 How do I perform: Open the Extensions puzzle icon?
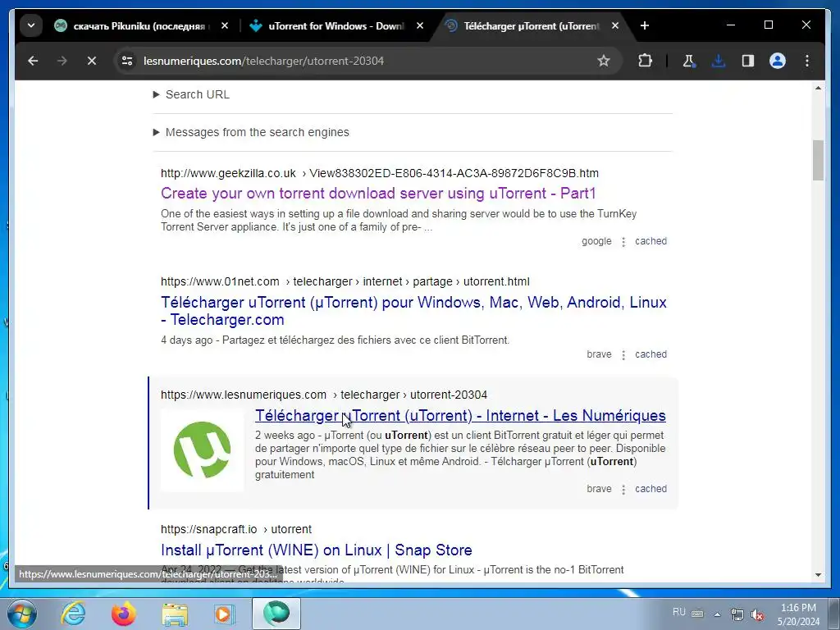coord(645,61)
